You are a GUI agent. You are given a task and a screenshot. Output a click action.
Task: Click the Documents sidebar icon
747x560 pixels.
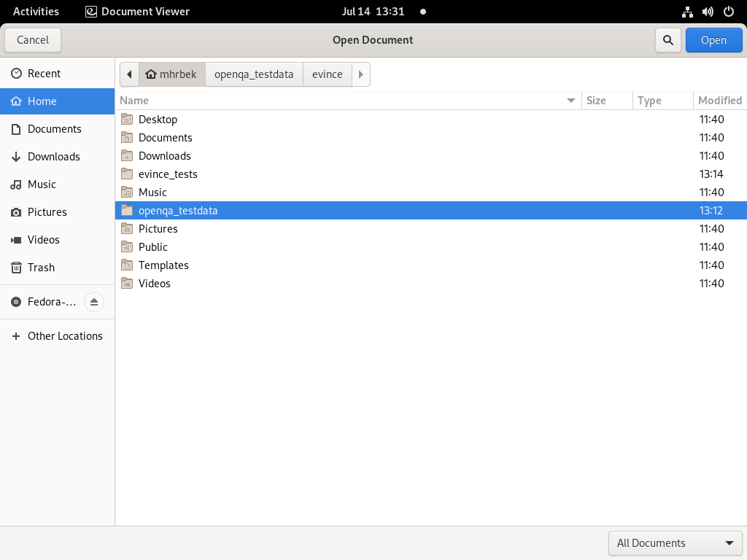coord(16,129)
